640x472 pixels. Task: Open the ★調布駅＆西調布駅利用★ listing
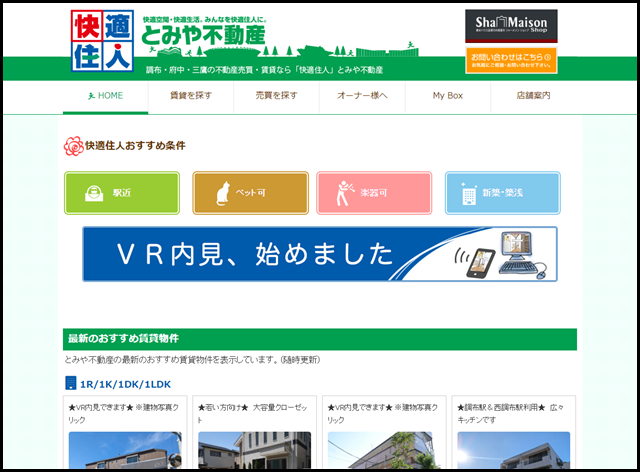(510, 414)
